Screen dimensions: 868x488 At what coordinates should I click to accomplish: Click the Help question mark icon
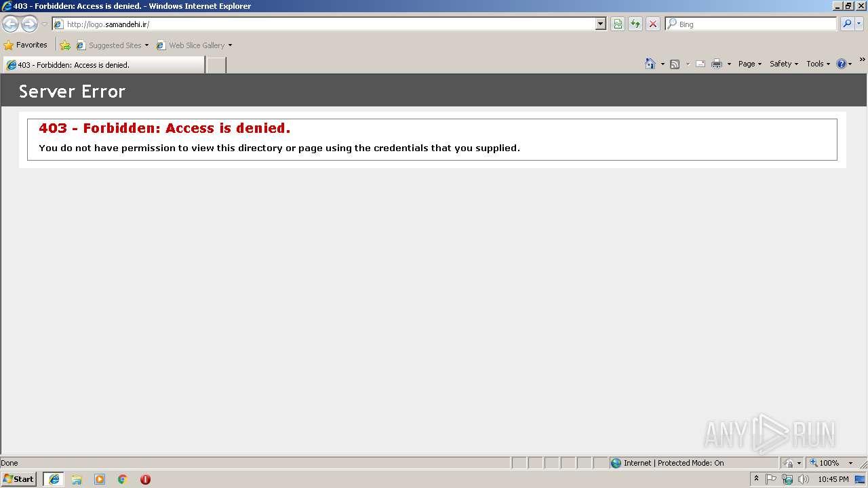coord(842,64)
